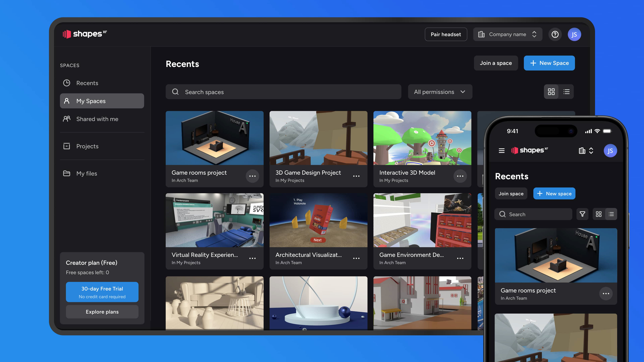
Task: Open options for 3D Game Design Project
Action: (356, 176)
